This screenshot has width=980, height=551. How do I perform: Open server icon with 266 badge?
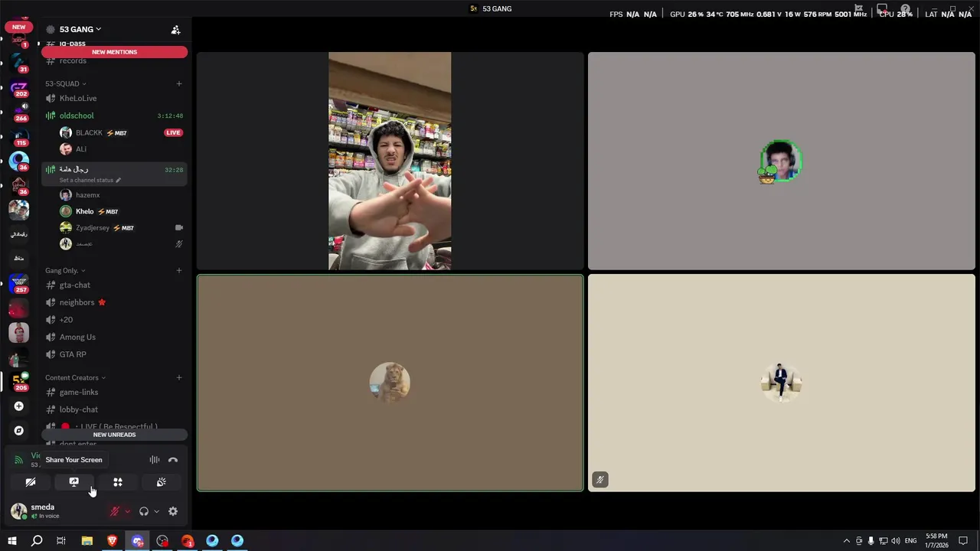point(18,112)
